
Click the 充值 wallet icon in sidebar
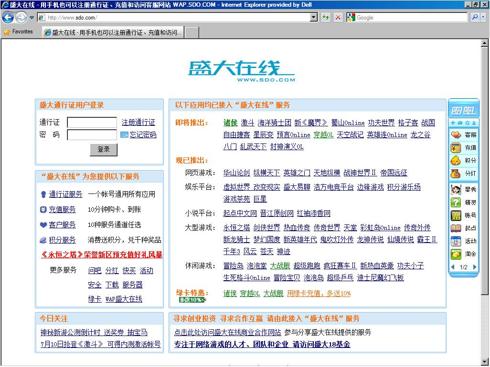(456, 147)
